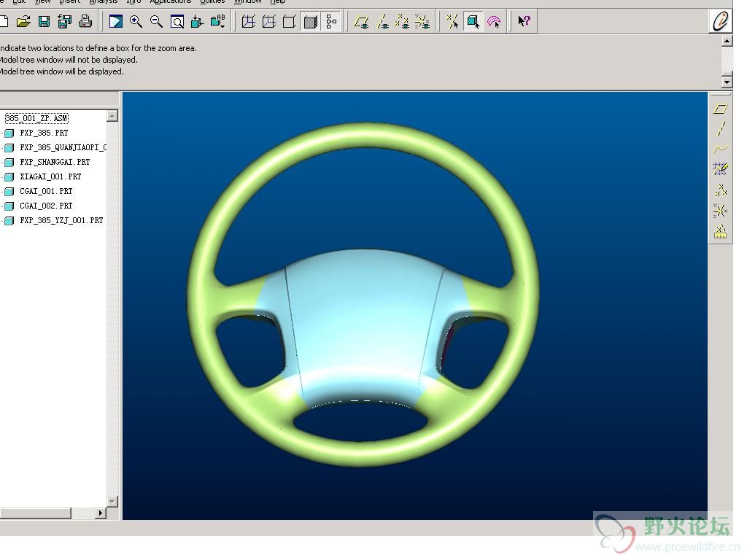This screenshot has height=560, width=747.
Task: Select FXP_385_YZJ_001.PRT in the model tree
Action: point(61,220)
